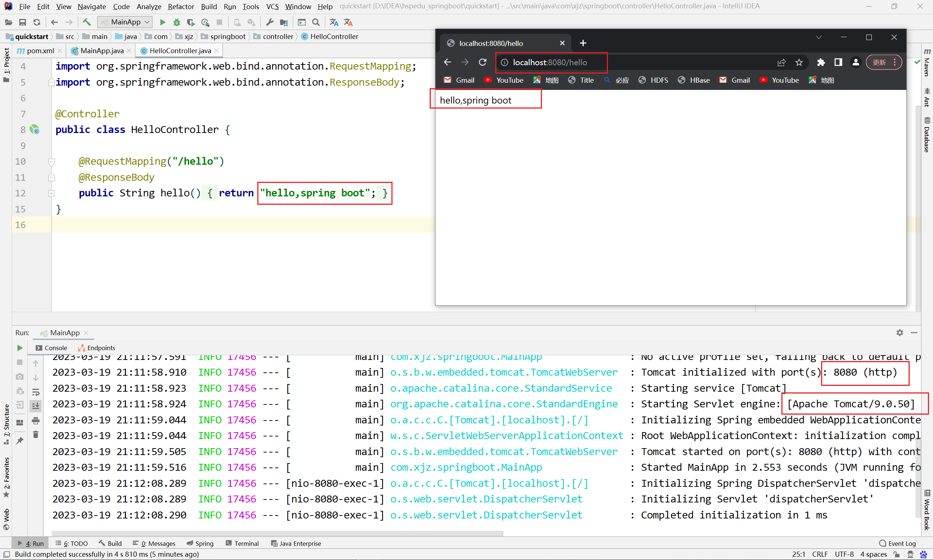Bookmark page with the star icon in browser

click(799, 62)
